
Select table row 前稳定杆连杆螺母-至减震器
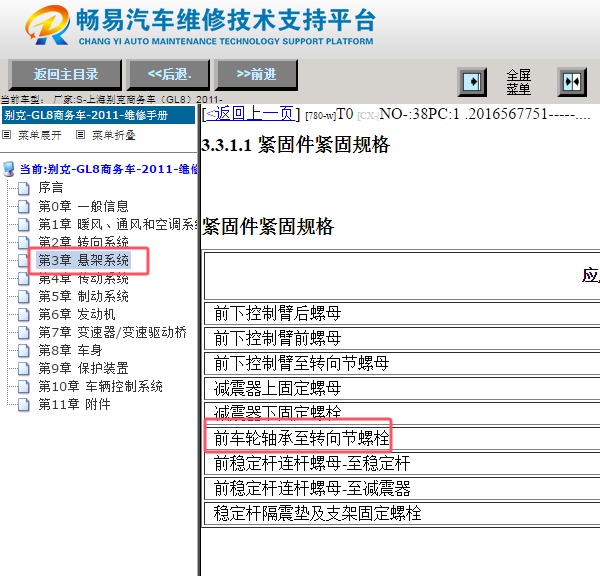tap(402, 488)
